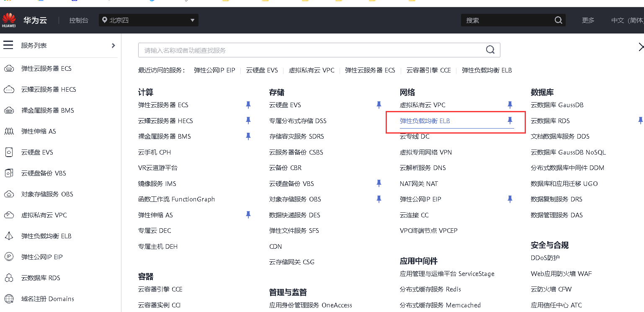Open 弹性公网IP EIP from the left sidebar icon

click(x=9, y=257)
